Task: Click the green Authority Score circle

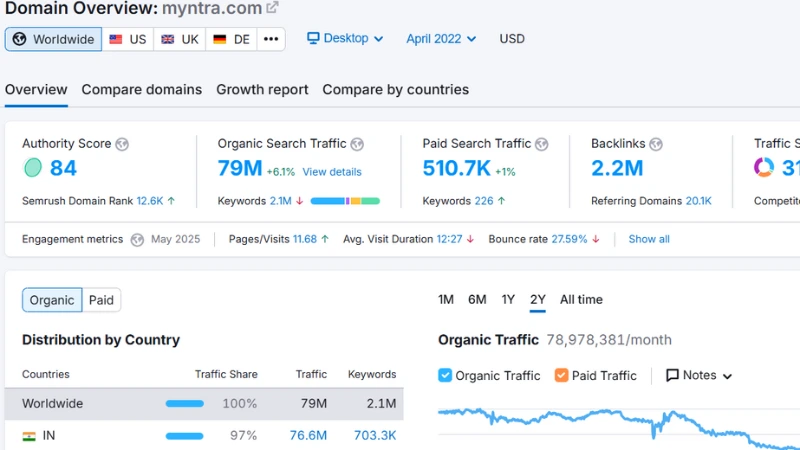Action: click(x=33, y=168)
